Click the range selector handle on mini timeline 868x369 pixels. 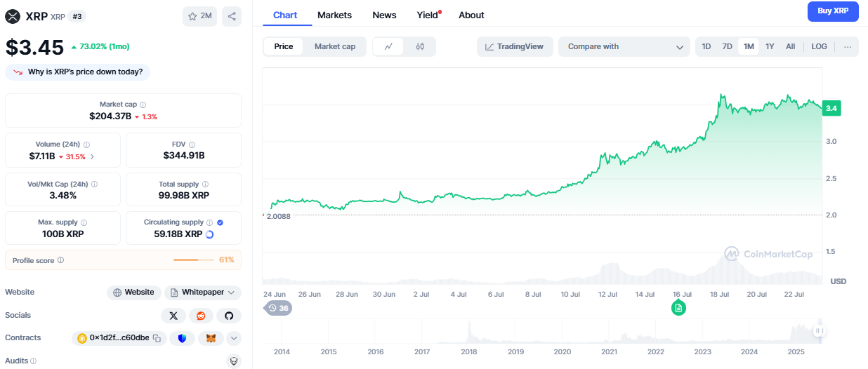[818, 331]
